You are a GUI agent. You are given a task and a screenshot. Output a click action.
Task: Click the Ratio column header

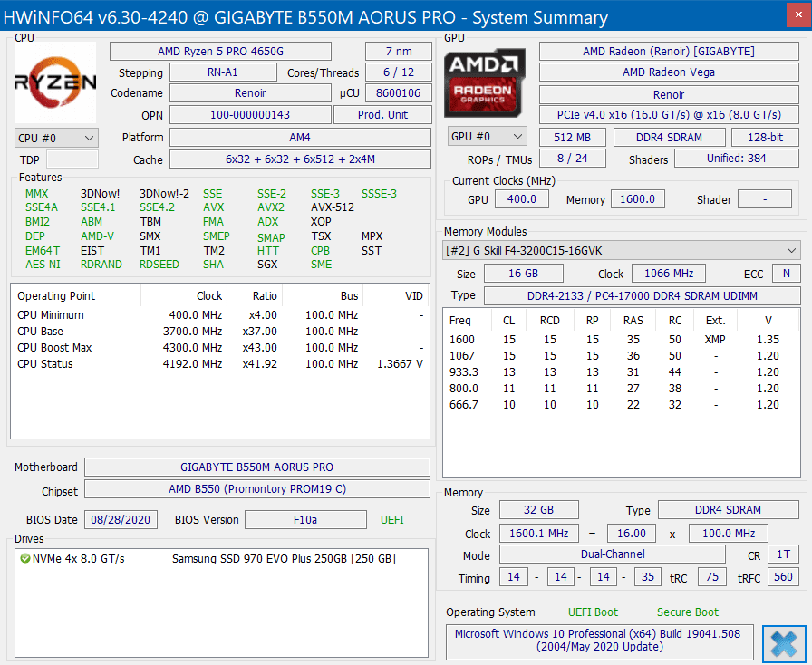[255, 295]
